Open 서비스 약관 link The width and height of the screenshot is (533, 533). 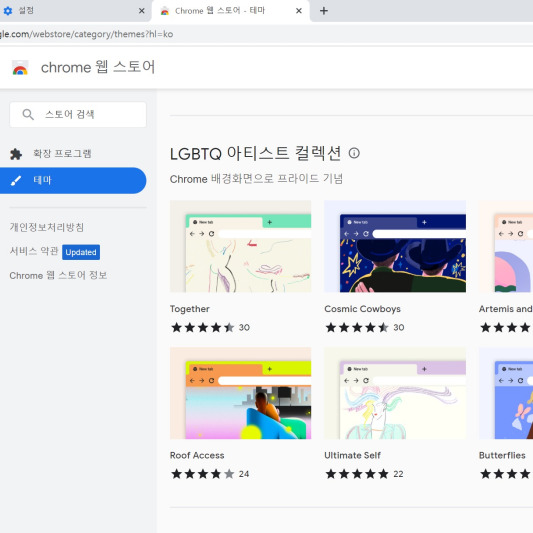[x=34, y=251]
